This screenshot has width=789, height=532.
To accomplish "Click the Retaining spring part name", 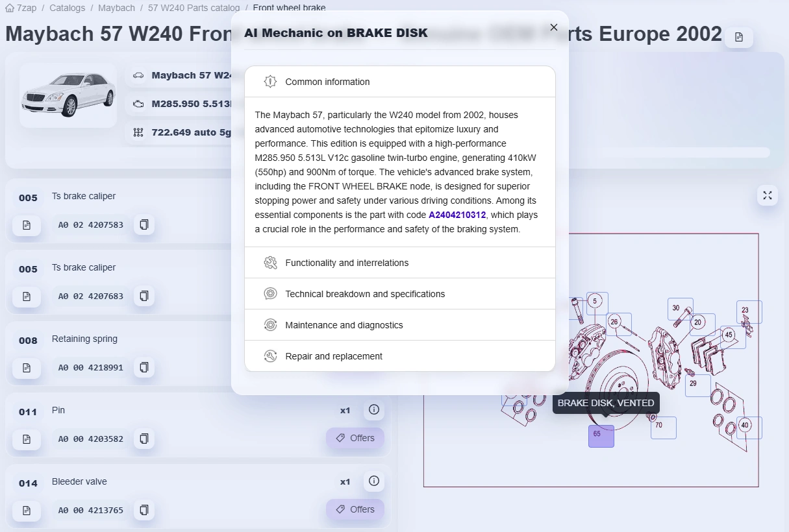I will pos(84,339).
